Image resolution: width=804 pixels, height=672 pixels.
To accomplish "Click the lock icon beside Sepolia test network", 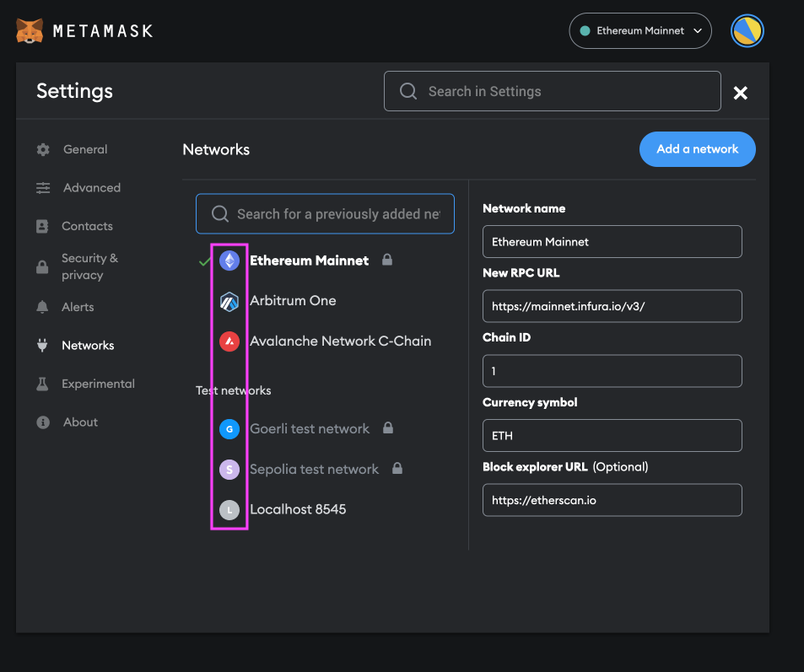I will tap(397, 470).
